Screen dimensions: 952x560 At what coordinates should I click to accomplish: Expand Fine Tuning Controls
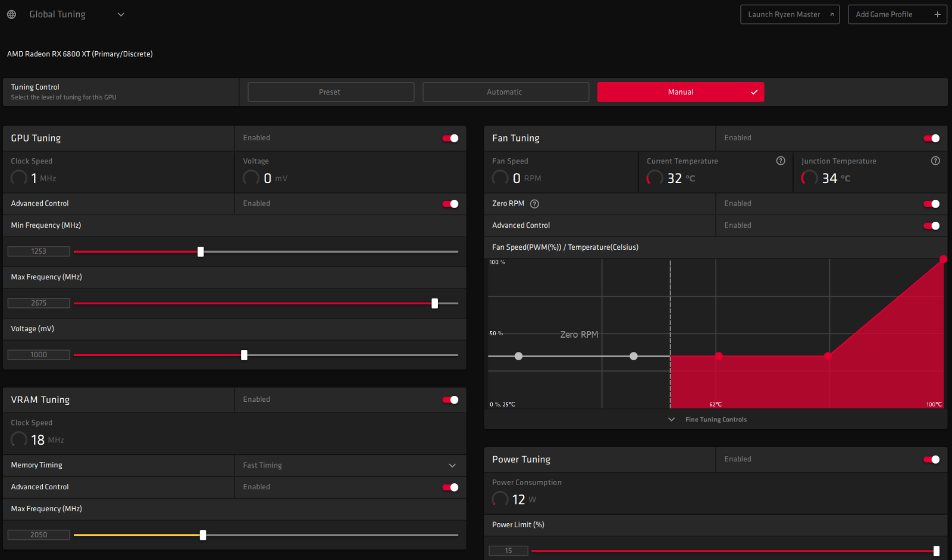pos(709,420)
